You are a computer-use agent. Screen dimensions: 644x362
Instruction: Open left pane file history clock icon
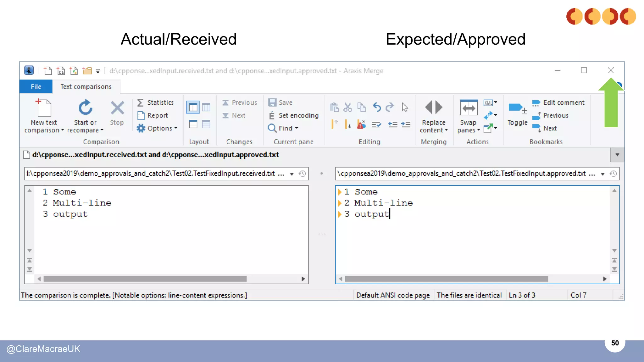pyautogui.click(x=303, y=174)
